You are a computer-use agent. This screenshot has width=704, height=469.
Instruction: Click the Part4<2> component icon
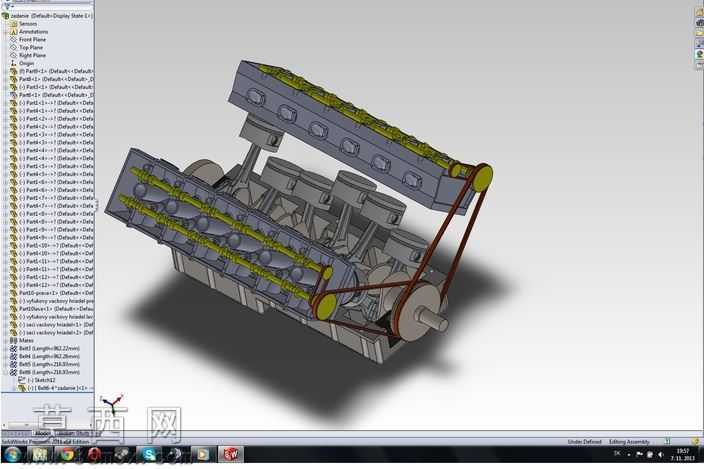tap(13, 127)
